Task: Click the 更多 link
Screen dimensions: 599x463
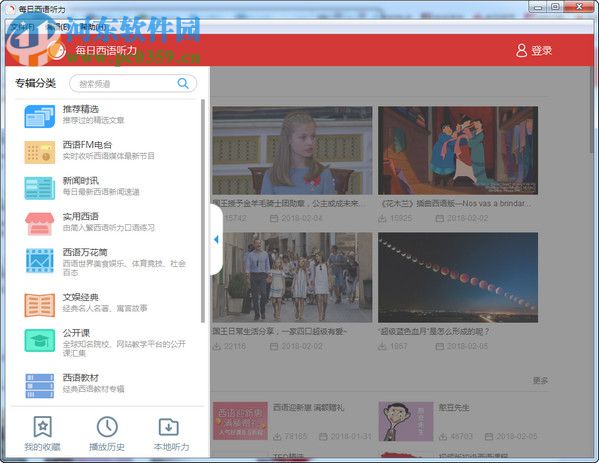Action: coord(540,380)
